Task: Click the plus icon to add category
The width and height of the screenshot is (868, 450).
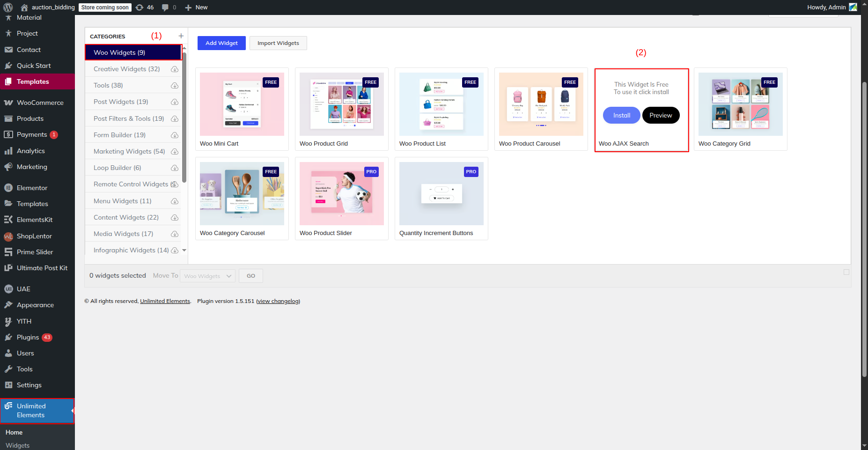Action: pos(181,36)
